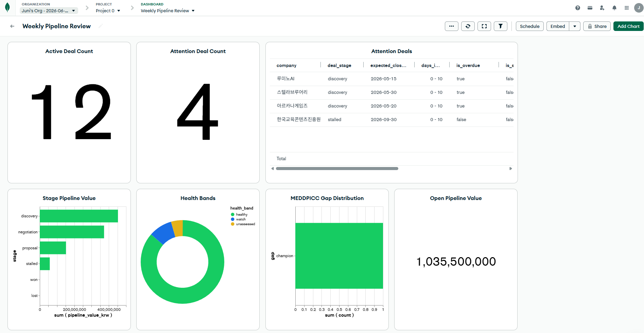Click the Share button

[x=597, y=26]
